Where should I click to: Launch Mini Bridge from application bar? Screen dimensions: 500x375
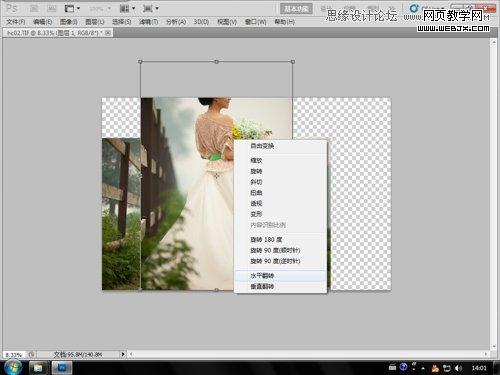pos(51,8)
